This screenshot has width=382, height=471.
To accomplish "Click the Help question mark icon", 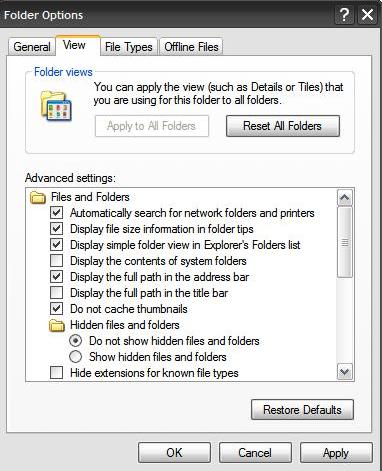I will [x=345, y=15].
